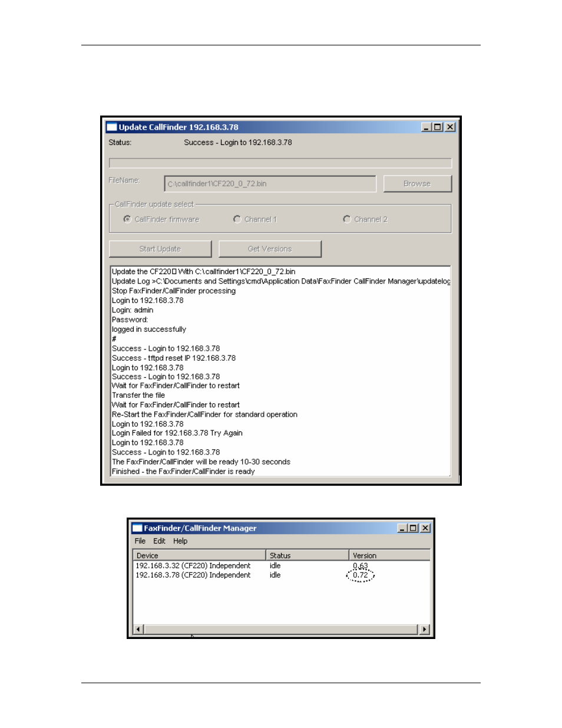Click version 0.72 value
562x728 pixels.
[360, 575]
